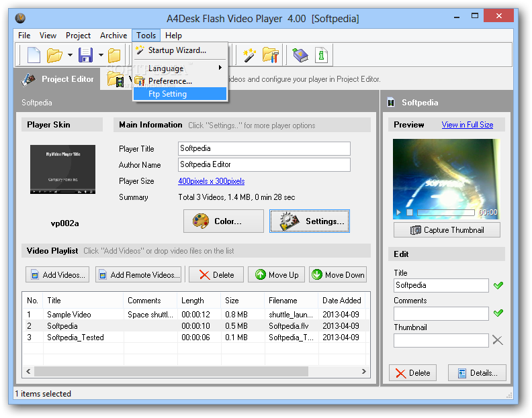The width and height of the screenshot is (532, 418).
Task: Click the playlist scroll left arrow
Action: pyautogui.click(x=28, y=372)
